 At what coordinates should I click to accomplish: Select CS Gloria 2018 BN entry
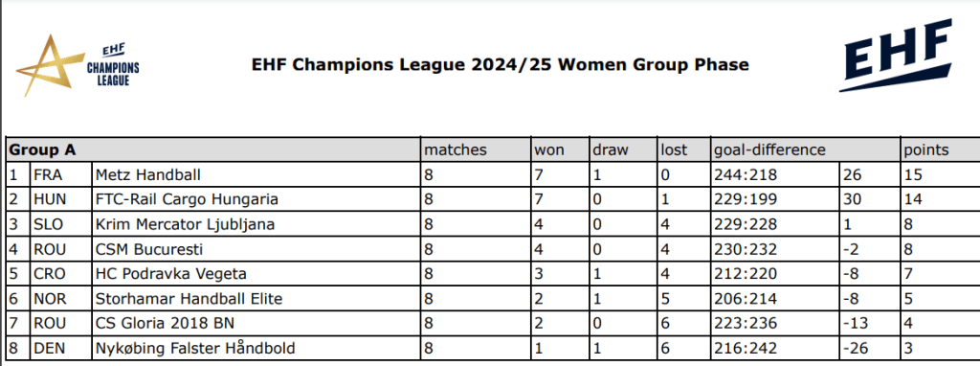[x=256, y=324]
